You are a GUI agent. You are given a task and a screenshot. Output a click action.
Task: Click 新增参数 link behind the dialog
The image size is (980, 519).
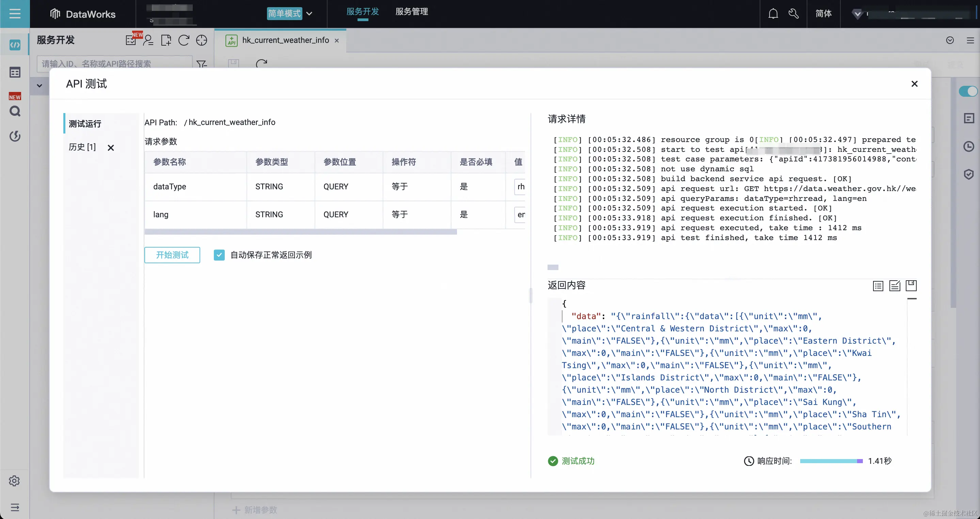click(254, 510)
